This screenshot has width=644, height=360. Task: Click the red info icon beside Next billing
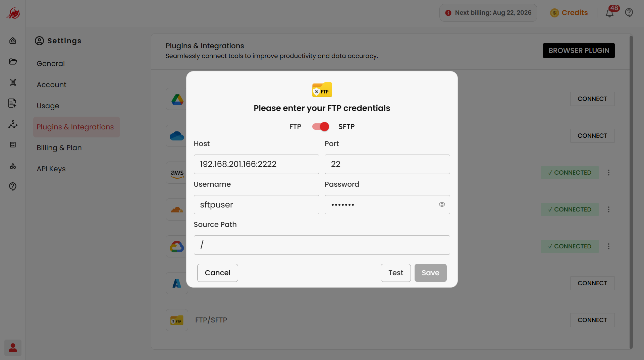pyautogui.click(x=448, y=13)
